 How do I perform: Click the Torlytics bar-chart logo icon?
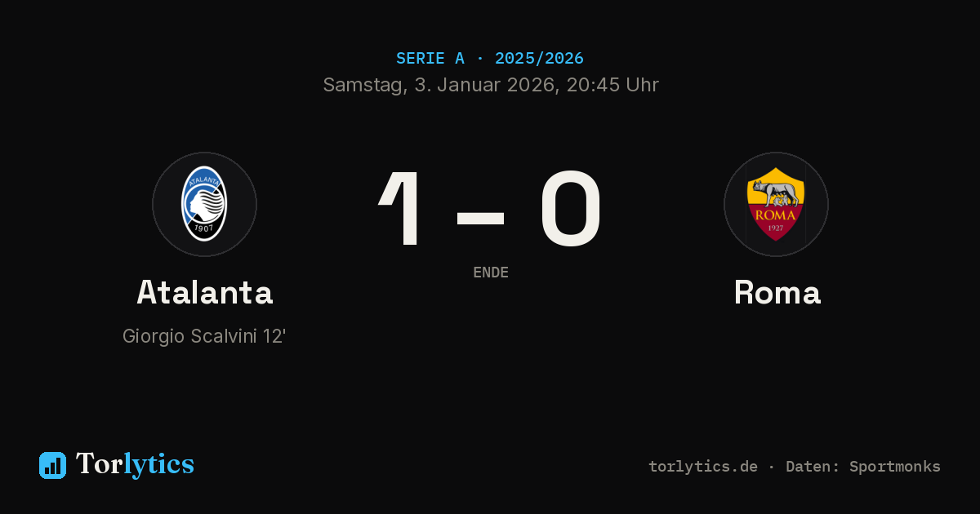(52, 465)
